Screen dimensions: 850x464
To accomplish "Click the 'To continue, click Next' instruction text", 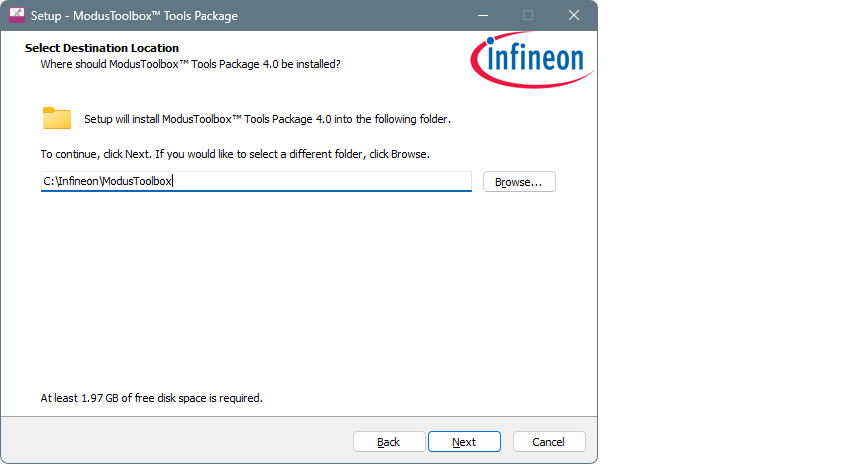I will (x=235, y=154).
